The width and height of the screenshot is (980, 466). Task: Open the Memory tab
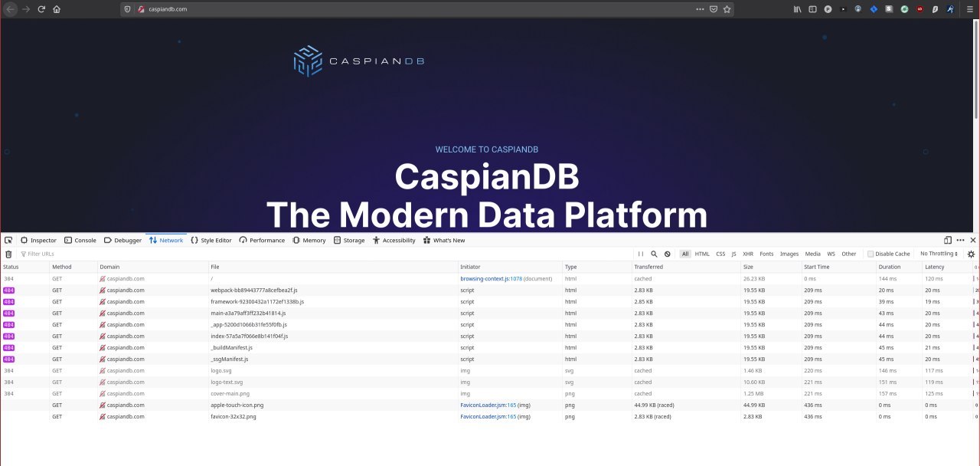(309, 240)
